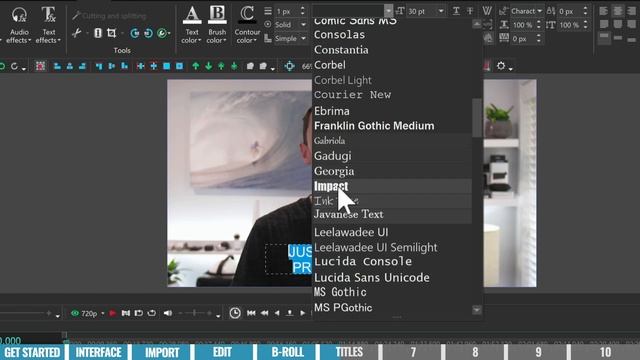This screenshot has width=640, height=360.
Task: Click the red play preview button
Action: (x=113, y=313)
